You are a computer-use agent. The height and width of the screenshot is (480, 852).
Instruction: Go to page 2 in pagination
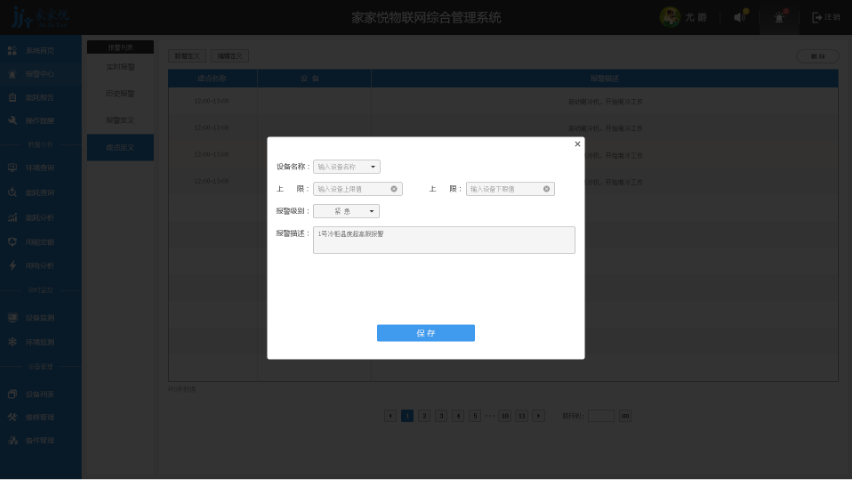424,415
